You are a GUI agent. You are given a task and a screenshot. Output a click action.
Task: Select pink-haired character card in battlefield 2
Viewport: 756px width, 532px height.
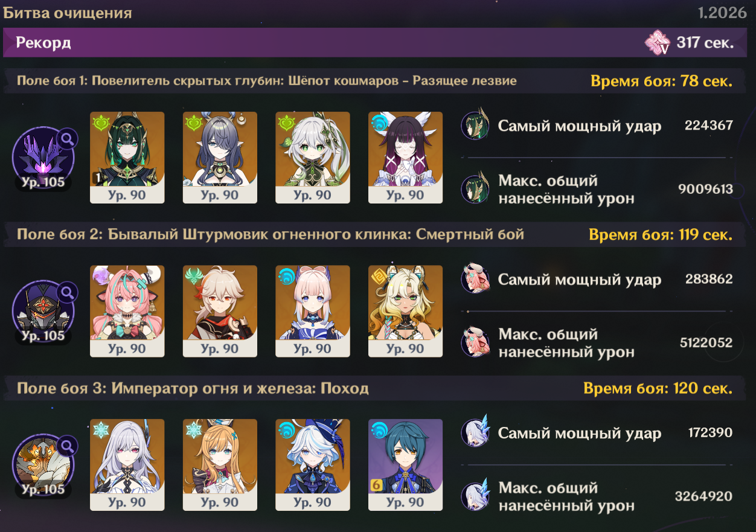[x=127, y=311]
